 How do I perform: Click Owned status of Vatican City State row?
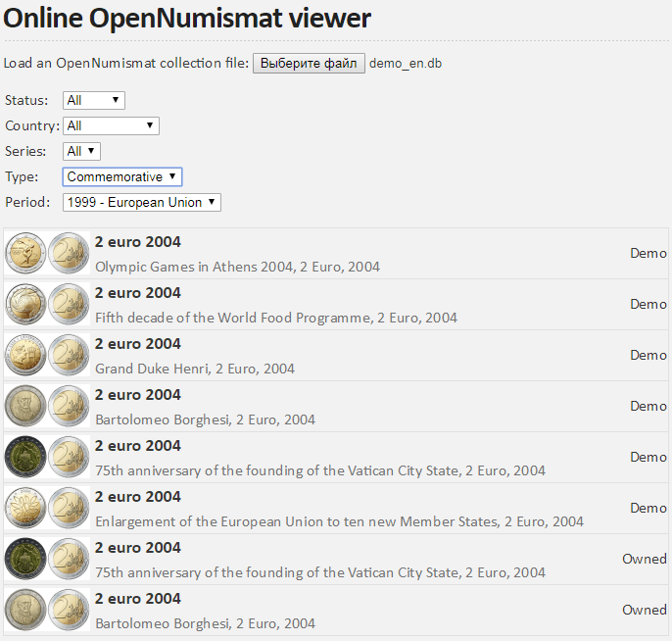[x=645, y=559]
